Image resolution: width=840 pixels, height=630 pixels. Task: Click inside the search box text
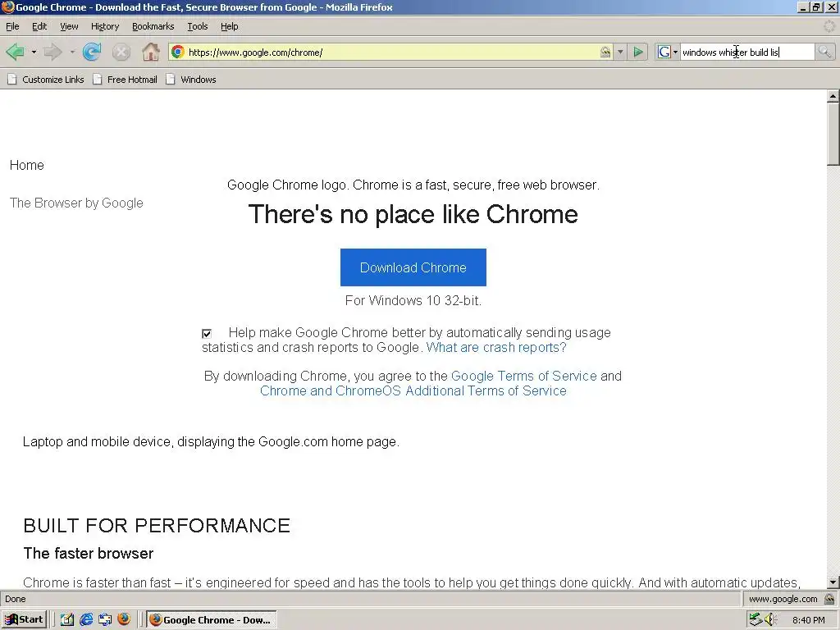tap(746, 52)
